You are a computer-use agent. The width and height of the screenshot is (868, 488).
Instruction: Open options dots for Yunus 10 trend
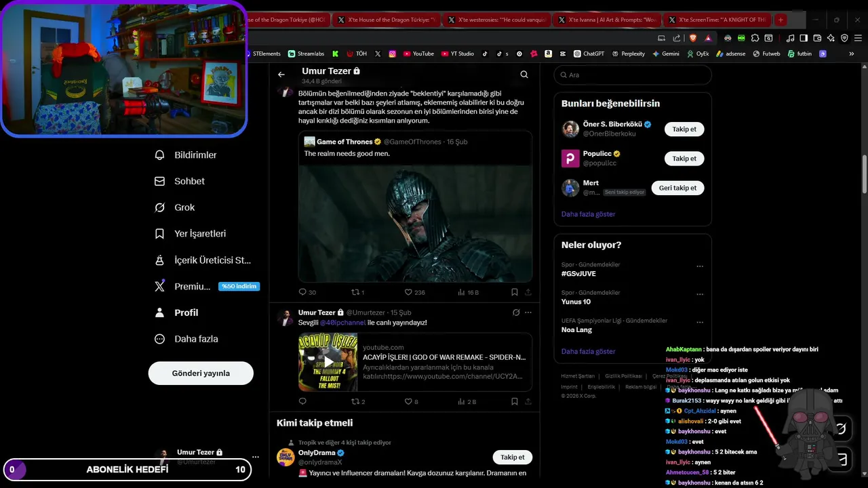[700, 294]
